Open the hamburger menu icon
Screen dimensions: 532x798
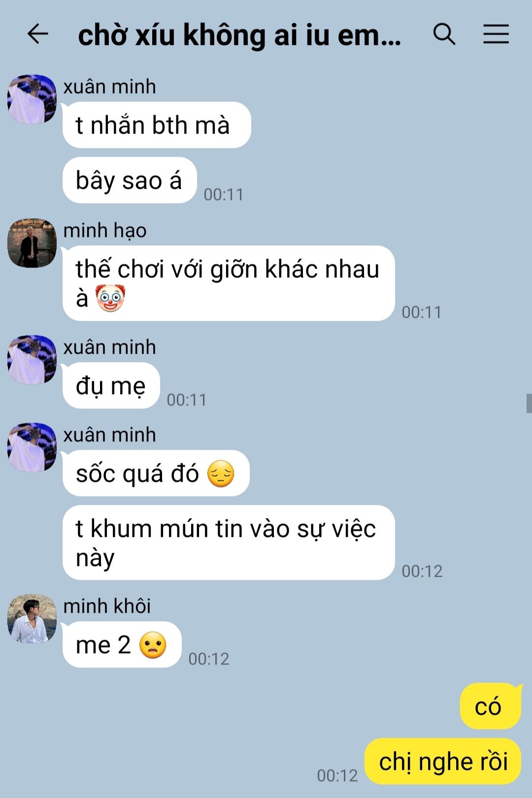(496, 34)
